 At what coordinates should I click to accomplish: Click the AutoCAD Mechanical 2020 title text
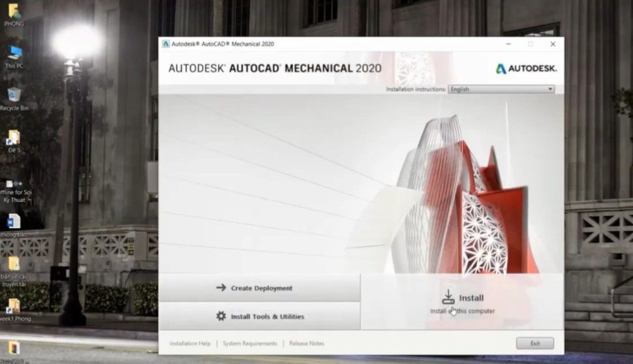point(275,68)
